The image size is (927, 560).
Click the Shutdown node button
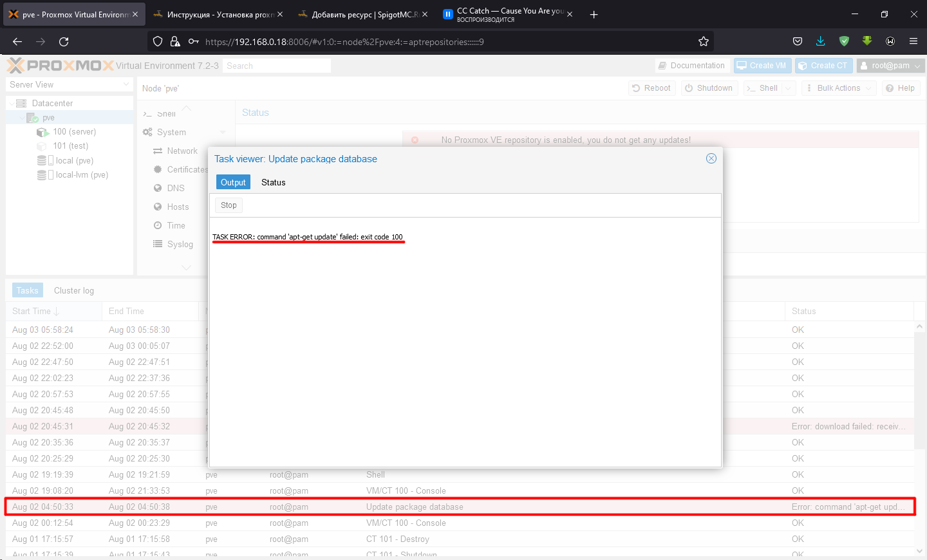click(709, 88)
